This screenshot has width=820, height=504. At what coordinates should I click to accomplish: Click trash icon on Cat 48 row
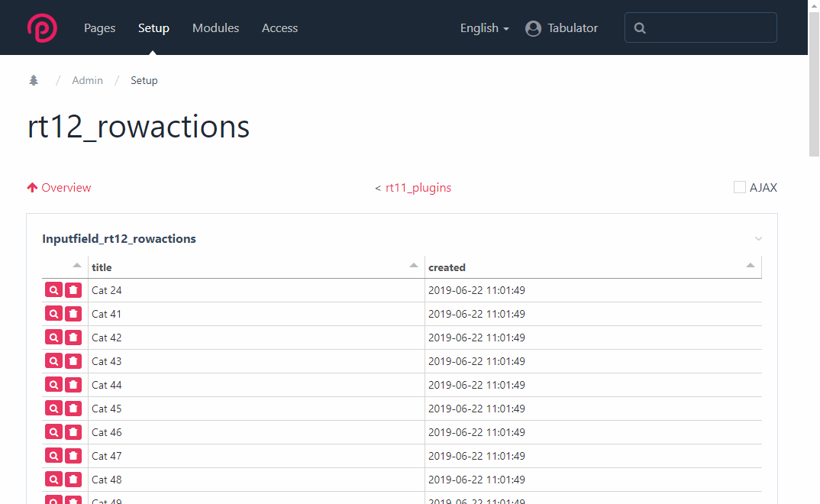73,480
